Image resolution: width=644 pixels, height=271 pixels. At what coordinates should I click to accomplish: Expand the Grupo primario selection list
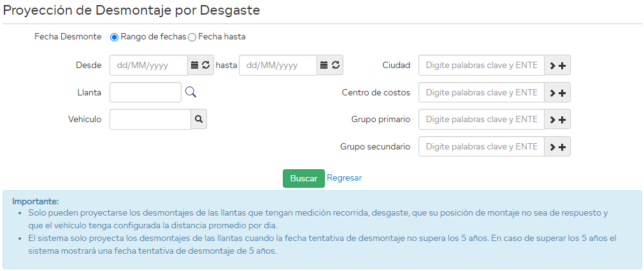pyautogui.click(x=557, y=120)
